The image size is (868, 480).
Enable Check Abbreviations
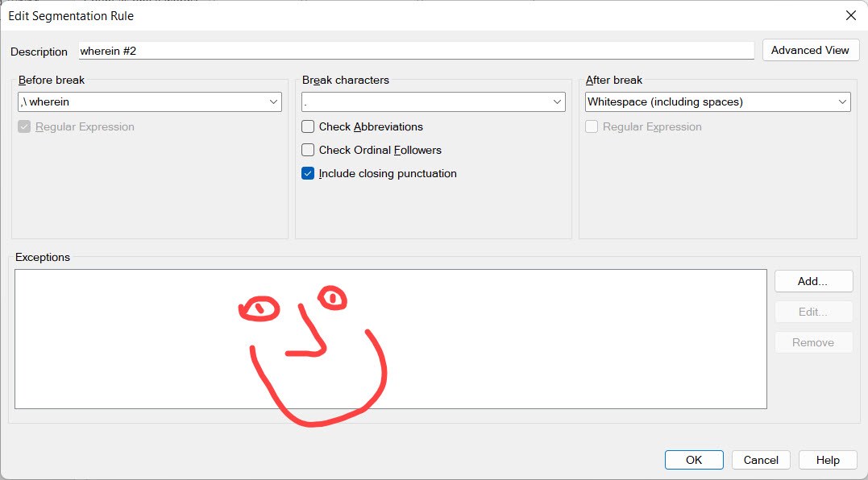pos(307,126)
